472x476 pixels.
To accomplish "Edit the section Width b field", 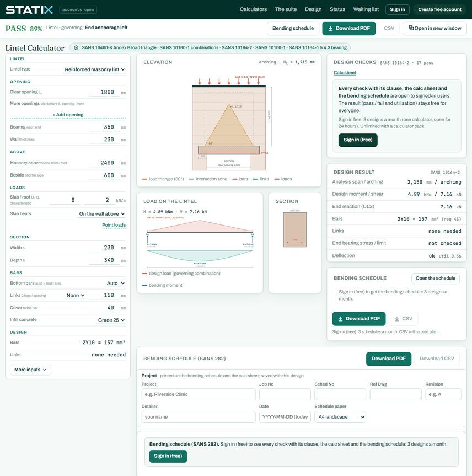I will pyautogui.click(x=104, y=248).
